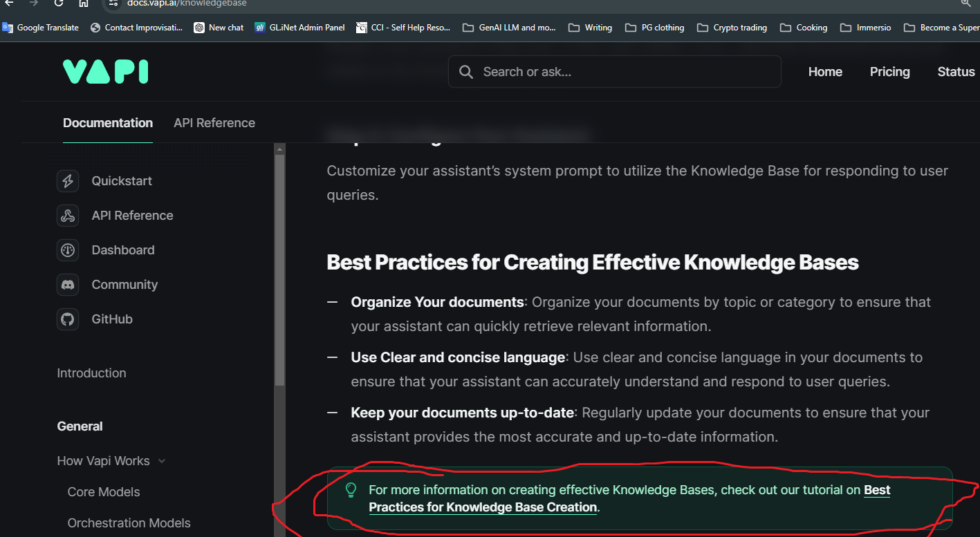Screen dimensions: 980x537
Task: Click the zoom magnifier icon in address bar
Action: tap(966, 3)
